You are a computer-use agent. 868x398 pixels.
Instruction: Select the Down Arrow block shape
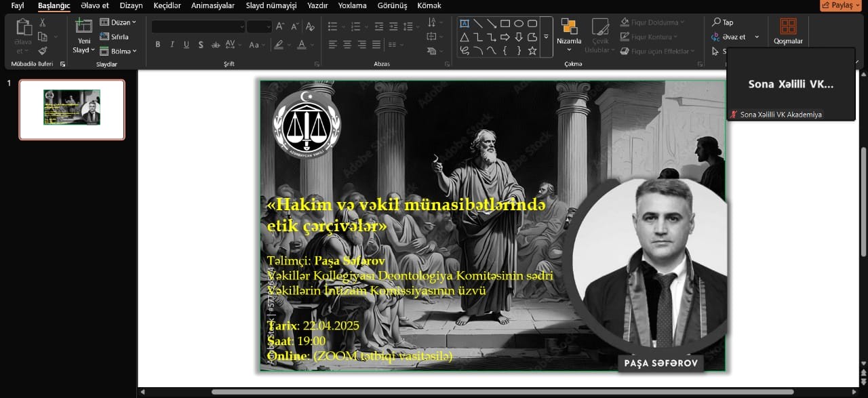tap(519, 37)
